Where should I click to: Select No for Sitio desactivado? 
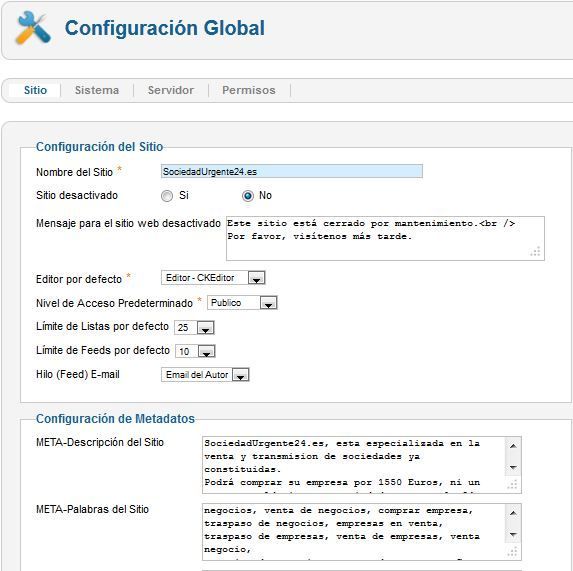coord(248,196)
